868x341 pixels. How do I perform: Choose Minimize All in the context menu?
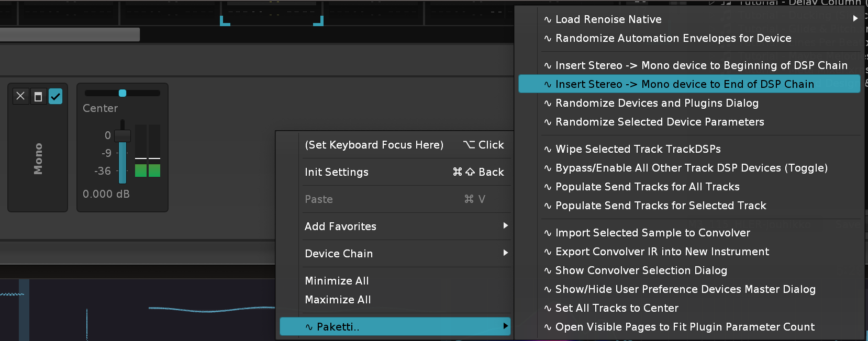coord(337,281)
